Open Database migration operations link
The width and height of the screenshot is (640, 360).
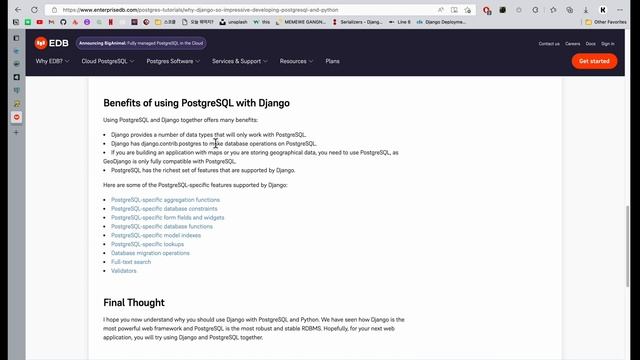150,253
